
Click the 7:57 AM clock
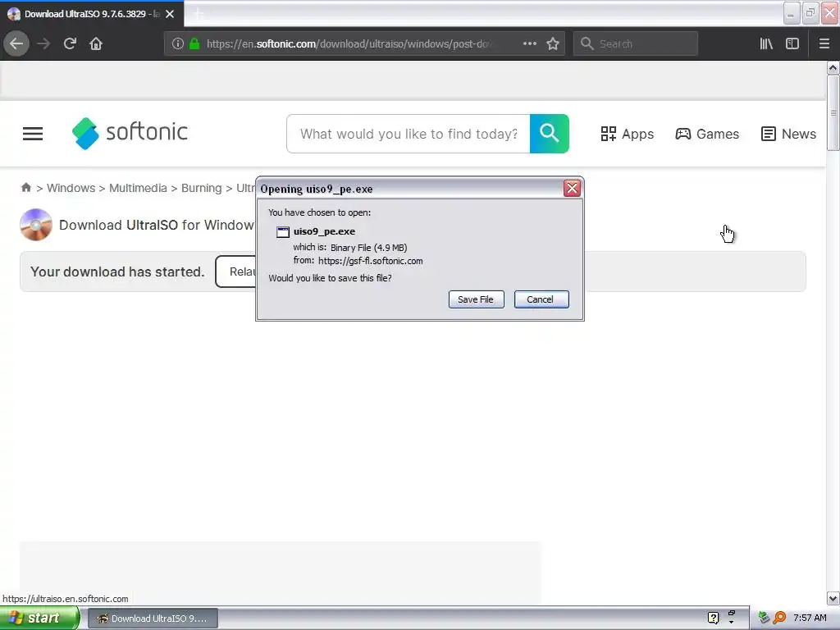point(810,618)
